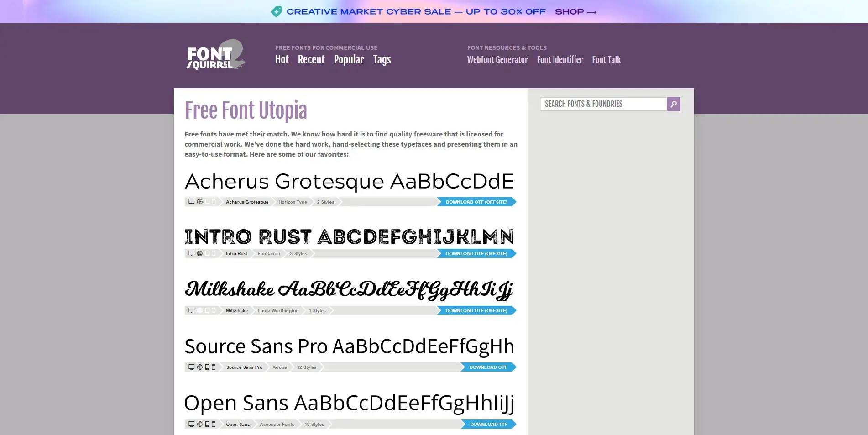Click the 12 Styles label

tap(307, 367)
